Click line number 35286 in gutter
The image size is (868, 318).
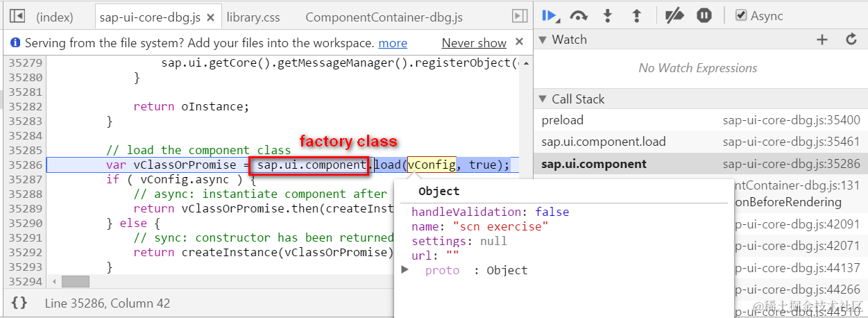[x=25, y=165]
